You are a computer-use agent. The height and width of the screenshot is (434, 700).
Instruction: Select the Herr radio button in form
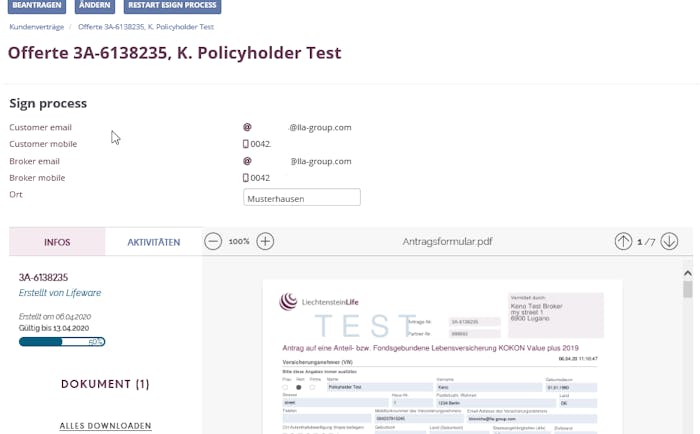[299, 387]
